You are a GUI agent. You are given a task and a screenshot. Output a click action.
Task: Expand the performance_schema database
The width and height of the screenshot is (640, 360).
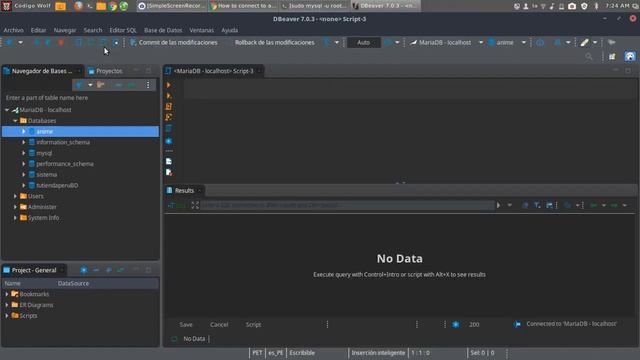click(x=24, y=164)
